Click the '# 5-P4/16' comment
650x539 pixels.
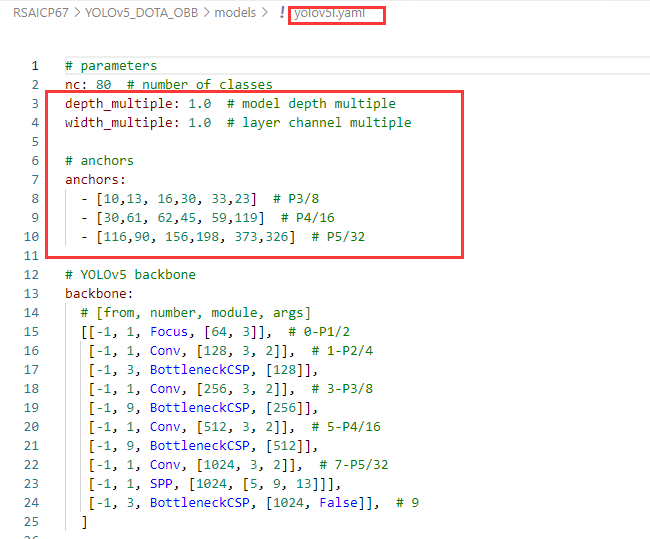[x=346, y=427]
